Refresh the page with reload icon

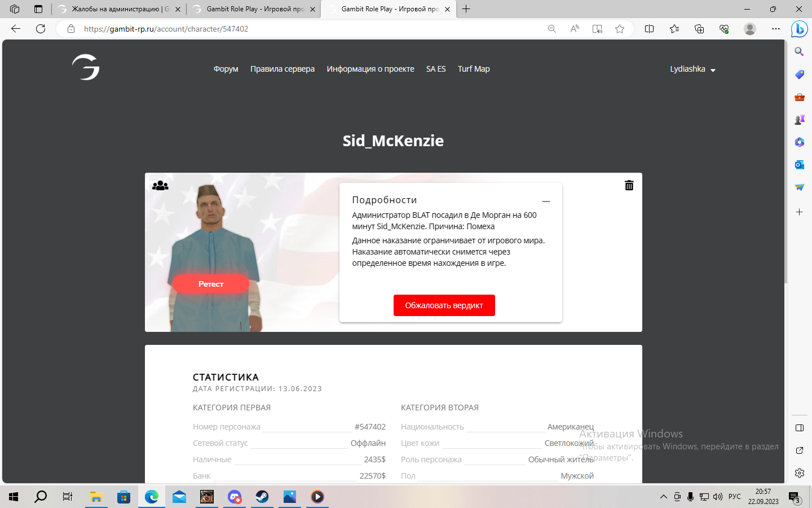(x=41, y=29)
